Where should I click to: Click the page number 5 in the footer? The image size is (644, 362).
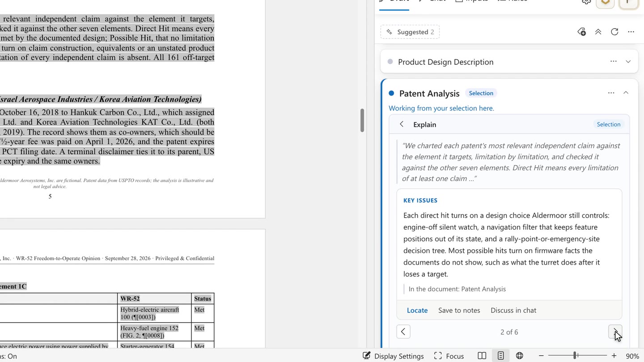50,196
